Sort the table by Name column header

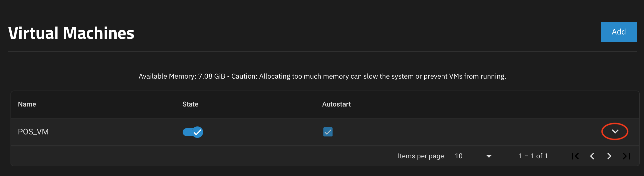click(27, 104)
